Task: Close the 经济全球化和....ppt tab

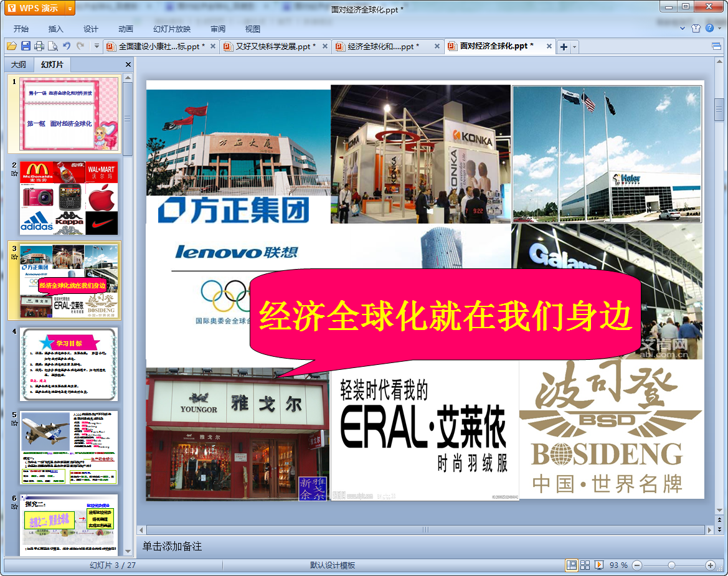Action: pos(437,47)
